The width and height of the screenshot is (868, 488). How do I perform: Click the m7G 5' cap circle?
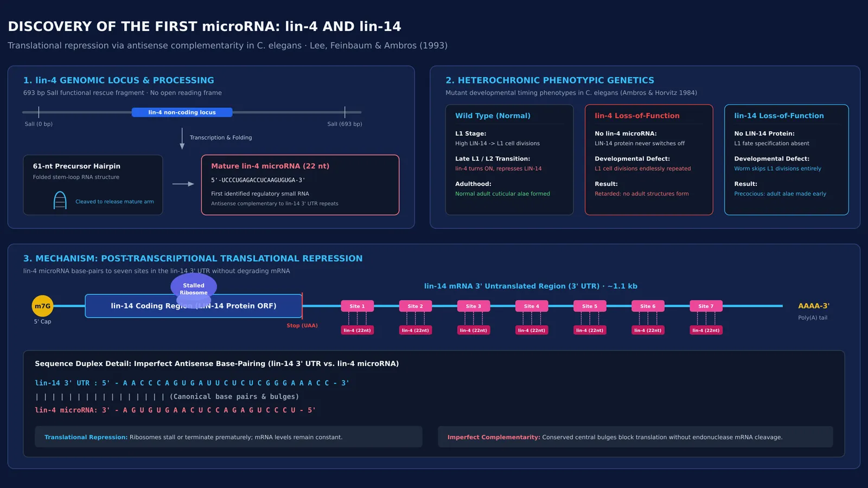click(43, 306)
